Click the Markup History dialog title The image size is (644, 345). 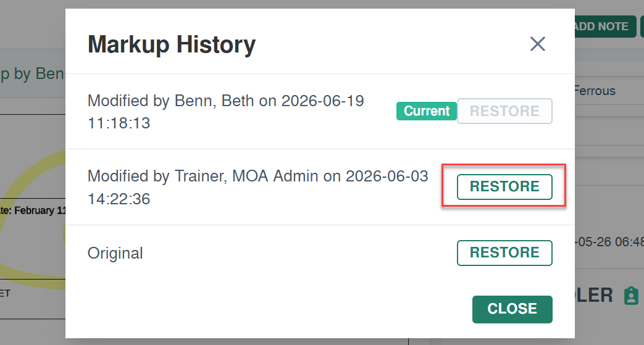point(172,44)
